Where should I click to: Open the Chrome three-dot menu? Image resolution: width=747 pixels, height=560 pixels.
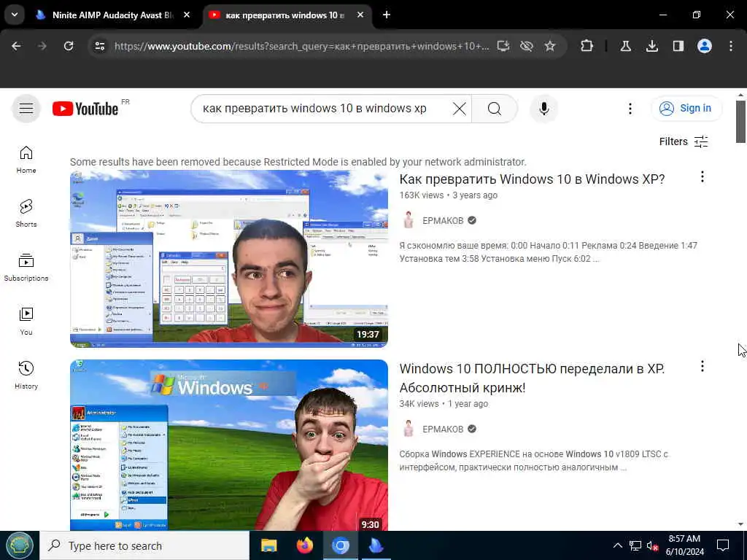731,46
